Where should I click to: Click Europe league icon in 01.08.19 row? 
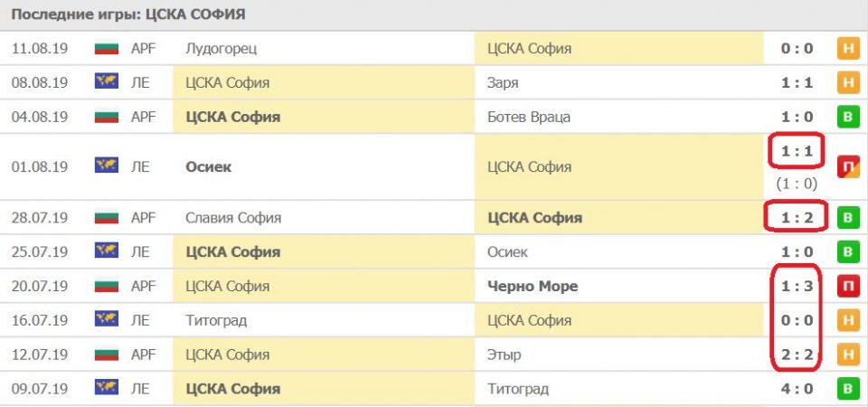[x=106, y=166]
